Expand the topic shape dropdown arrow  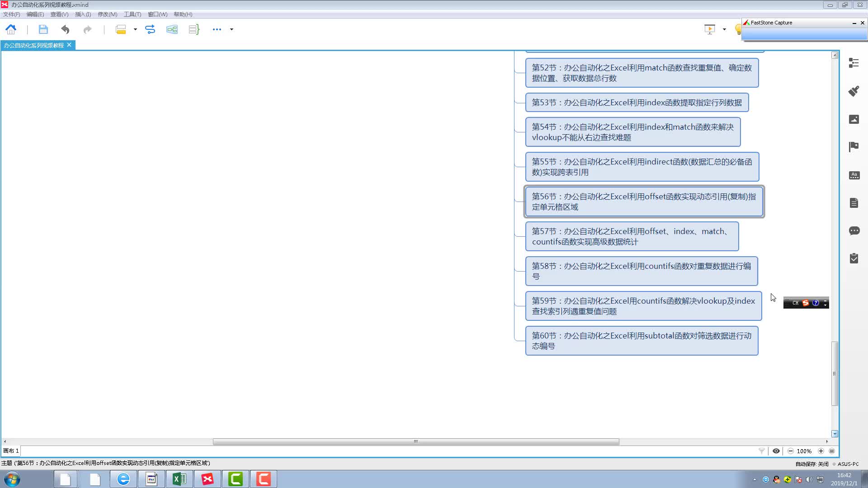(134, 30)
